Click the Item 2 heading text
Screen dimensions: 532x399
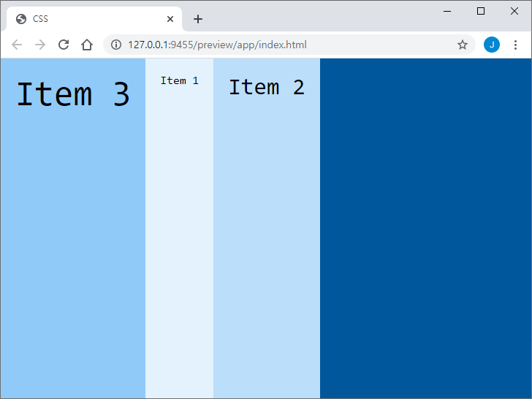[x=266, y=87]
